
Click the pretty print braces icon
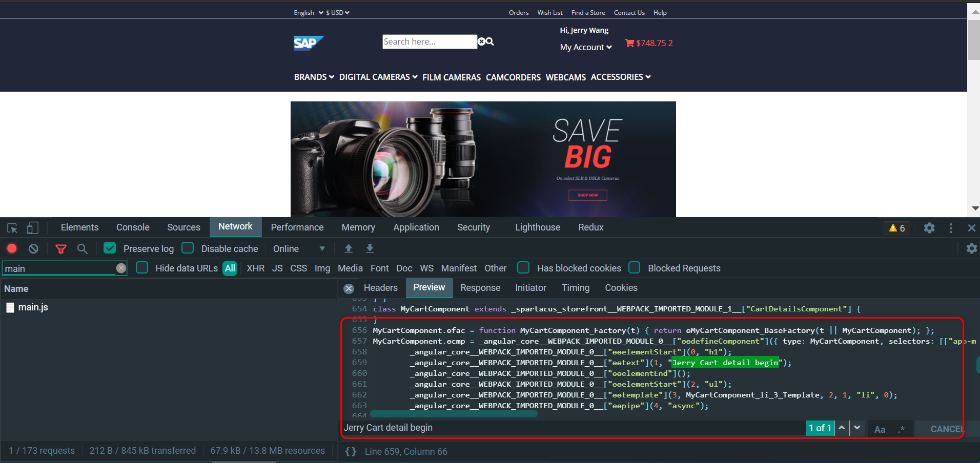tap(351, 451)
